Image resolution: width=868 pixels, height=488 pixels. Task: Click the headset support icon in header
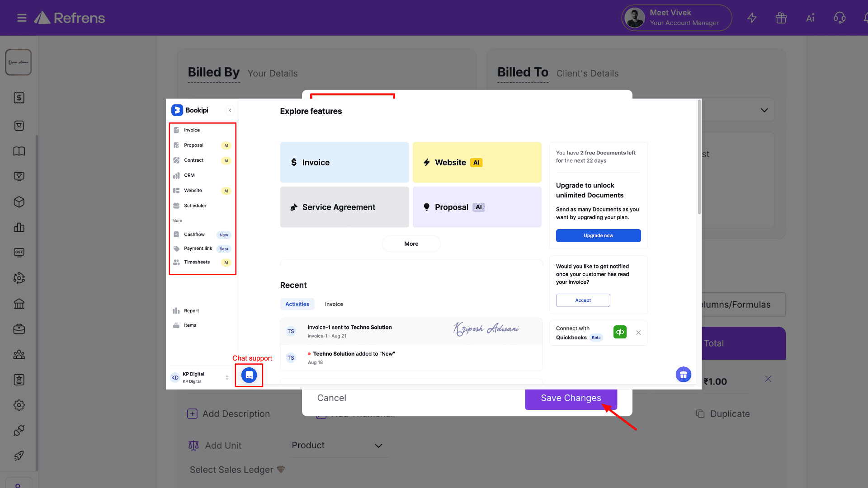pyautogui.click(x=839, y=18)
